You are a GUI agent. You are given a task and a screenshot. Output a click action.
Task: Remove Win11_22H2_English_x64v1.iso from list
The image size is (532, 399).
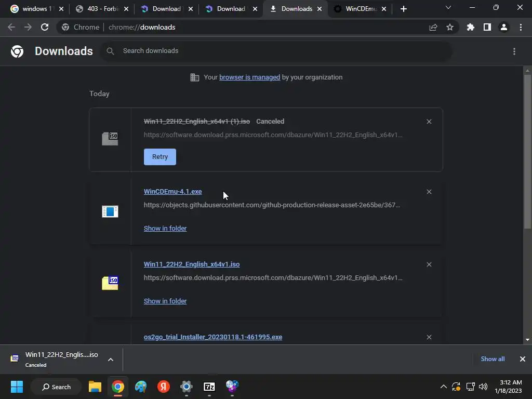(429, 264)
